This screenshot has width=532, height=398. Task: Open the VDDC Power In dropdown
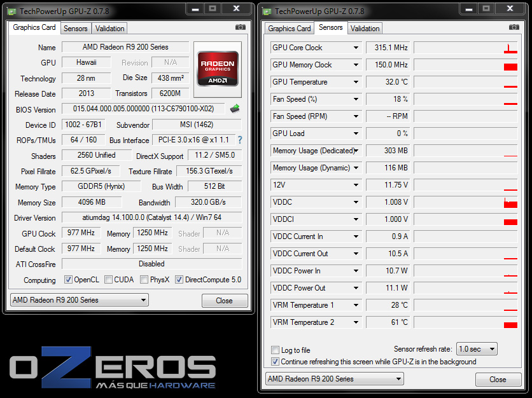[x=356, y=271]
